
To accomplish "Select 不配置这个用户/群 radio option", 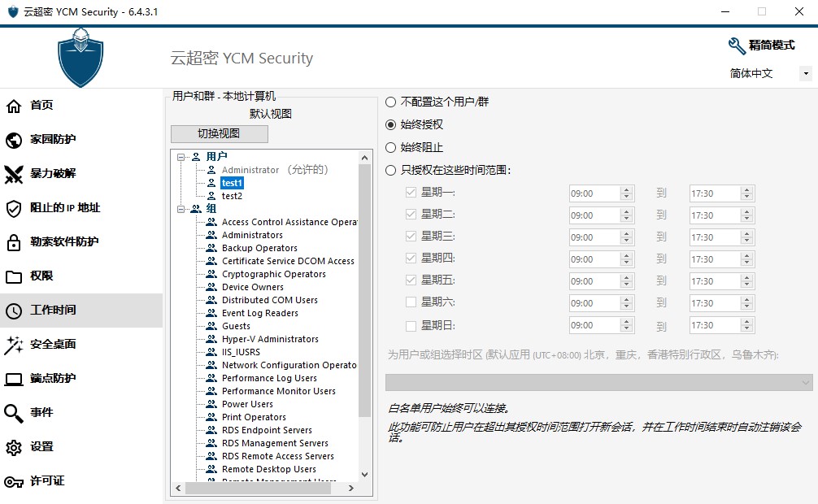I will click(390, 102).
